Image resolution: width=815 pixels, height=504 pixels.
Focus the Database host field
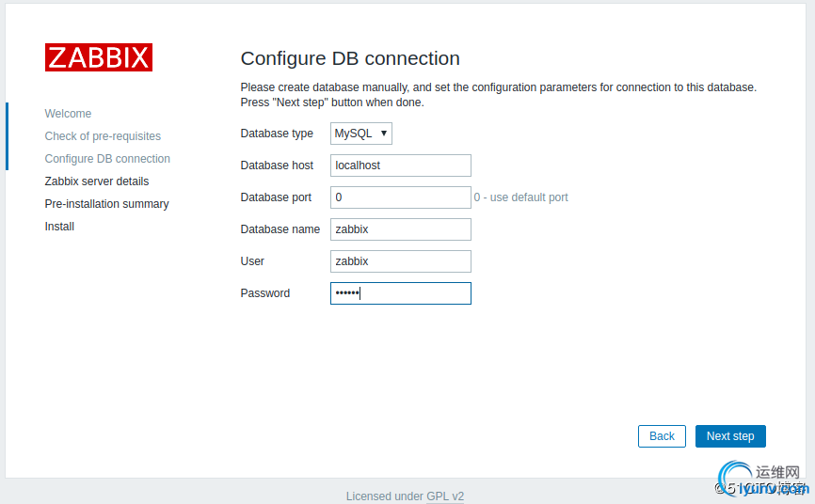coord(401,165)
